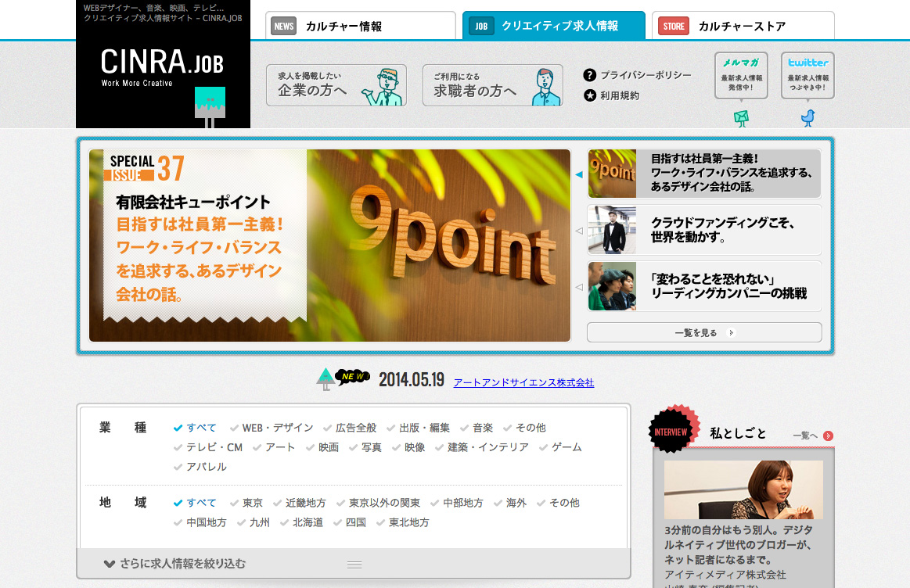Screen dimensions: 910x588
Task: Click the メルマガ subscription button
Action: tap(741, 75)
